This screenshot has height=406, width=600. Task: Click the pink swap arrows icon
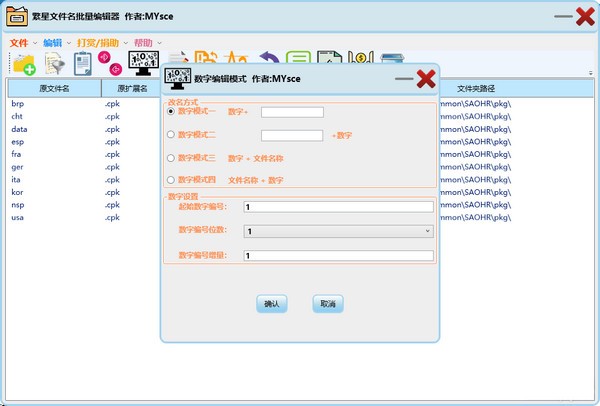click(110, 63)
